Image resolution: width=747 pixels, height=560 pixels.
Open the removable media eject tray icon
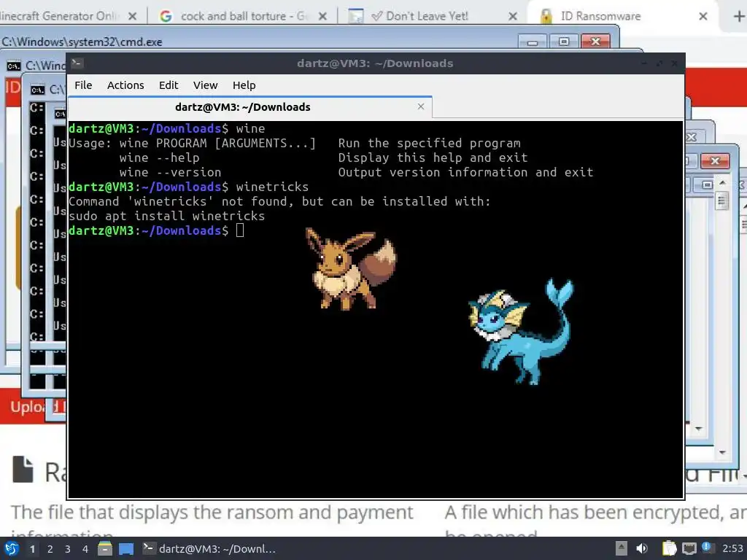621,548
